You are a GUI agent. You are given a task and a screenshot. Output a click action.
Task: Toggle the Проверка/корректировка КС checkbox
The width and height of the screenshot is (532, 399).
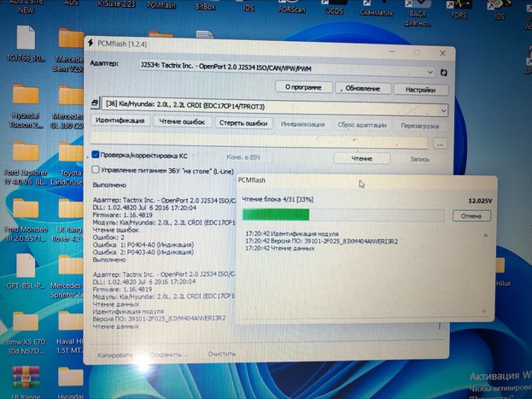coord(96,155)
